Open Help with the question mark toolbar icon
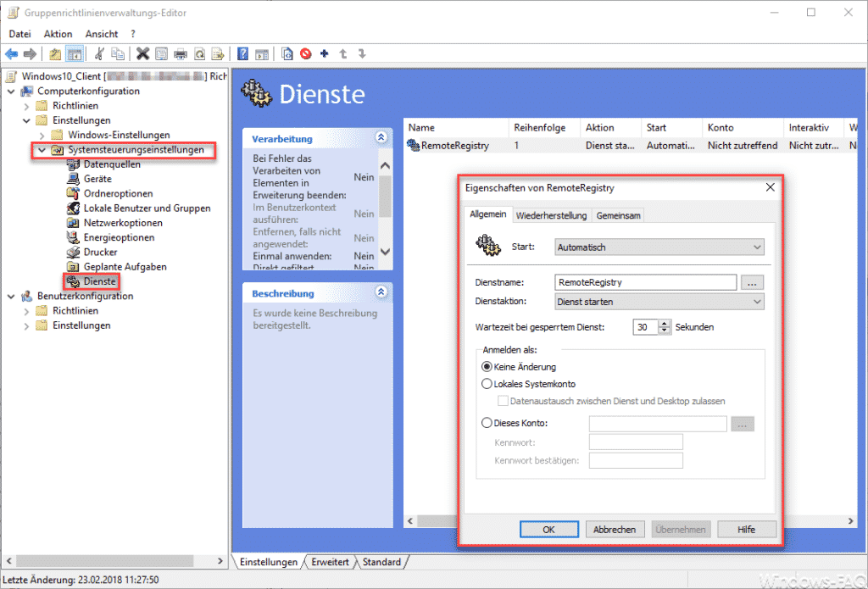Image resolution: width=868 pixels, height=589 pixels. [x=245, y=53]
